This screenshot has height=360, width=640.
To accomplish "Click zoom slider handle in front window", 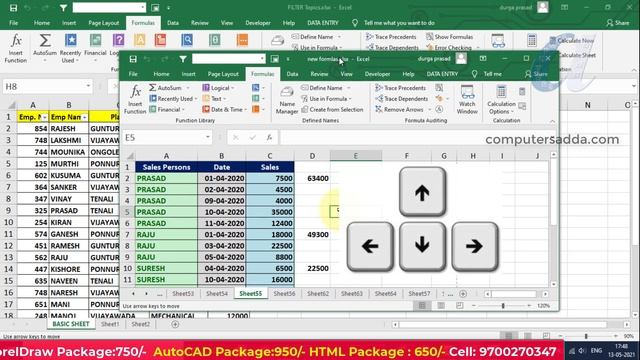I will pos(503,305).
